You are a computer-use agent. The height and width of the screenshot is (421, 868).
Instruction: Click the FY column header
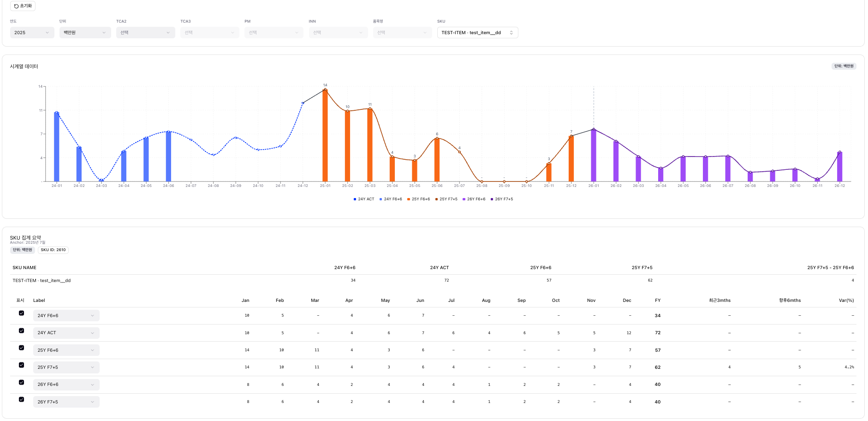click(657, 301)
